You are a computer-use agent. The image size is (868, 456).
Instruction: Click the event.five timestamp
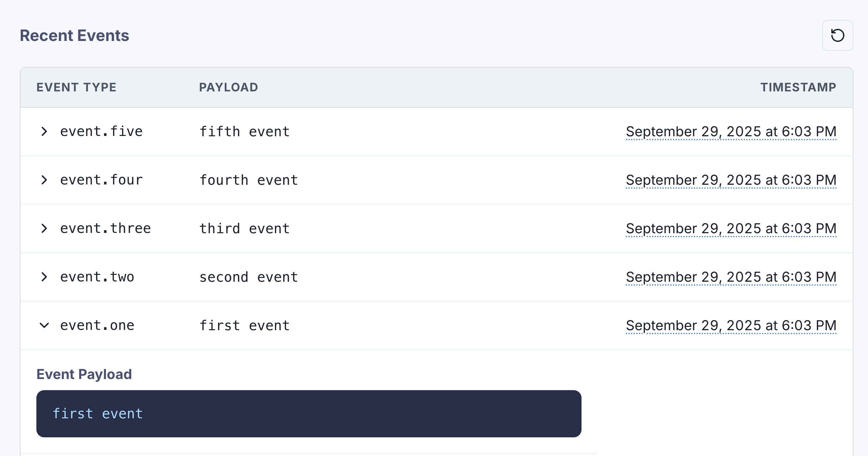[731, 131]
